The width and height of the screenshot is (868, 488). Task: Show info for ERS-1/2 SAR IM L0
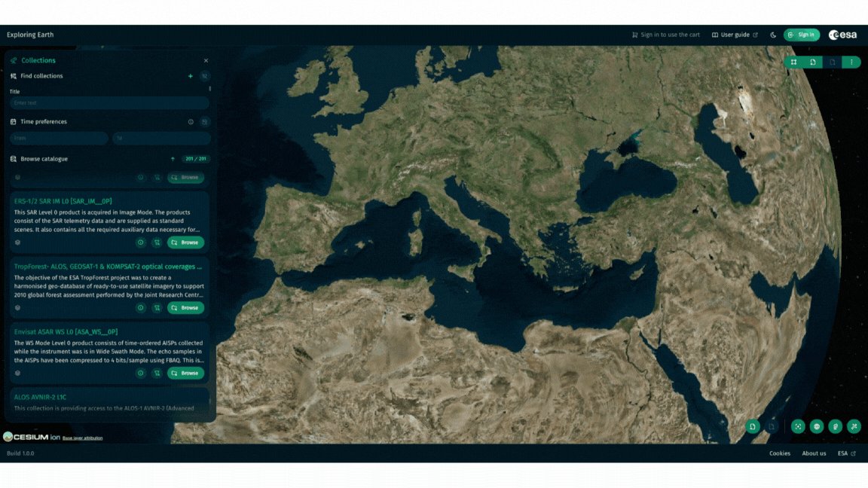[x=141, y=242]
